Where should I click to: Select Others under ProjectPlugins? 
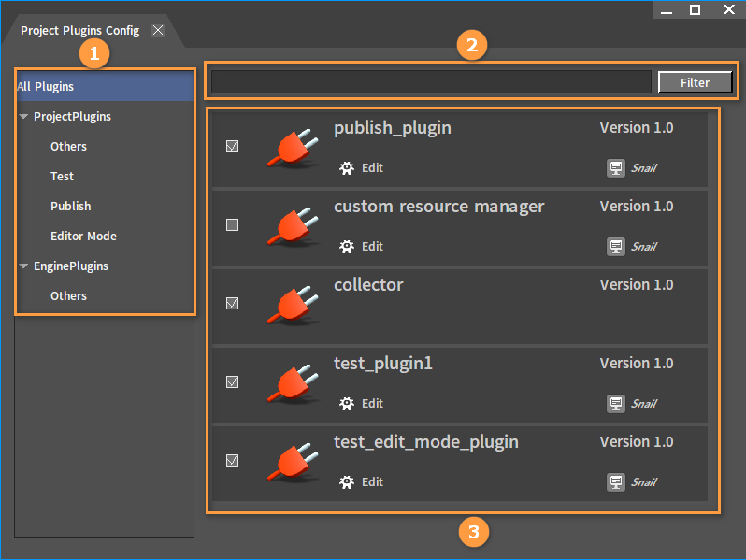click(68, 147)
